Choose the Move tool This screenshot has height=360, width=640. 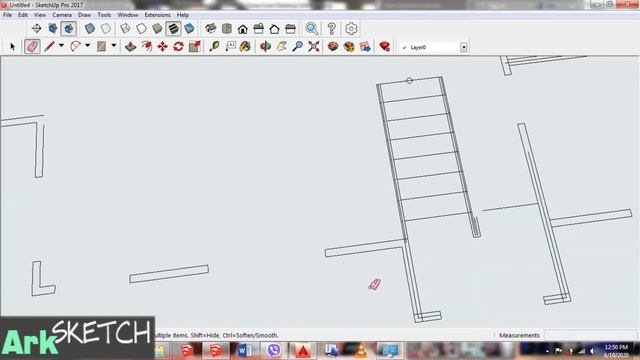(x=162, y=46)
